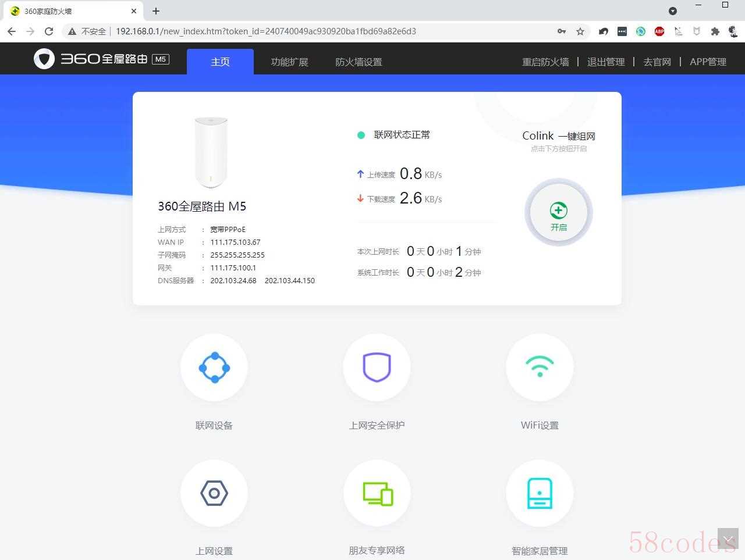Click the 联网设备 label
745x560 pixels.
pyautogui.click(x=214, y=425)
